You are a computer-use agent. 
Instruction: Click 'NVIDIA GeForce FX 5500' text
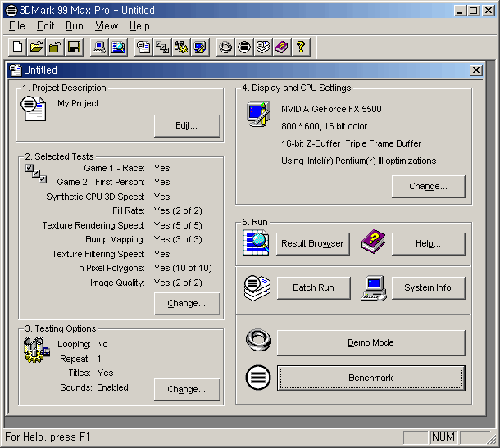331,109
